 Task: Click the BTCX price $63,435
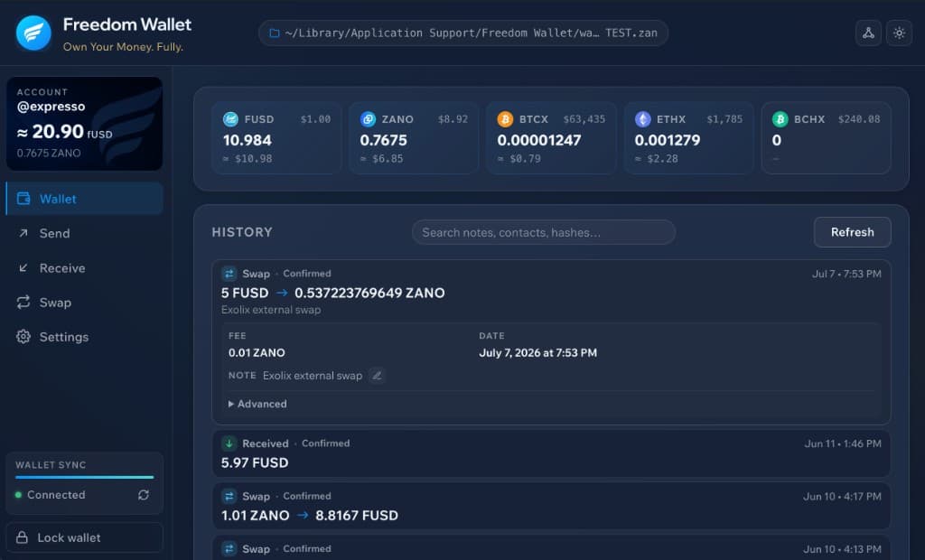click(584, 119)
